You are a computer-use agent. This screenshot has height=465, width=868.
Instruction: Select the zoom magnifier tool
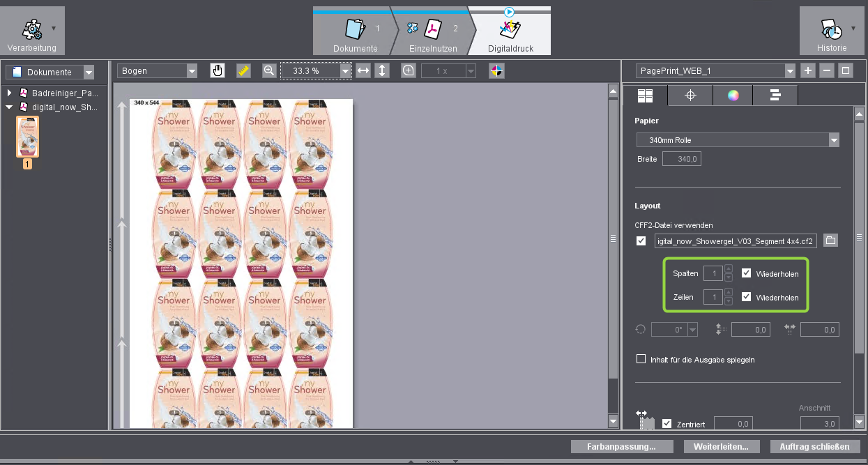(269, 70)
